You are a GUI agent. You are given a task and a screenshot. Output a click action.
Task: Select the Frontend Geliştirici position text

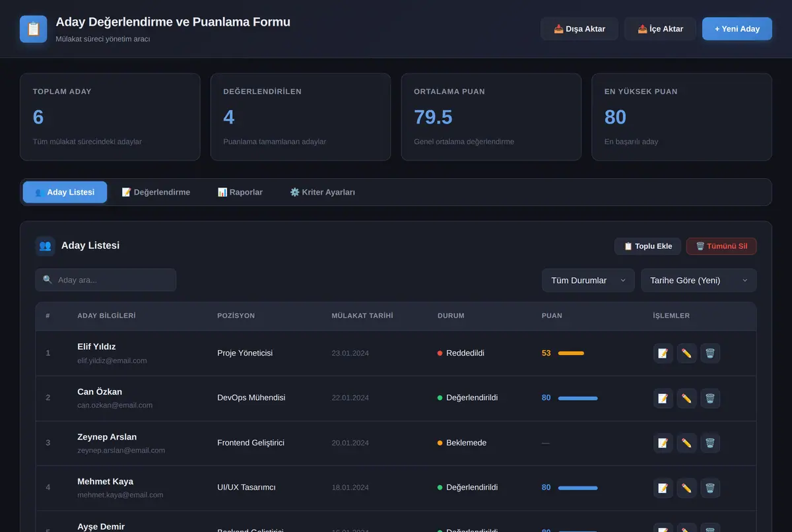click(251, 443)
